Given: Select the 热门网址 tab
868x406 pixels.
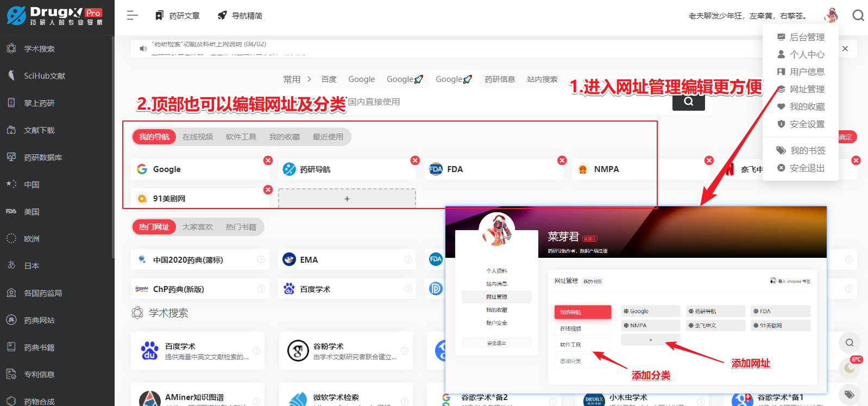Looking at the screenshot, I should 154,227.
